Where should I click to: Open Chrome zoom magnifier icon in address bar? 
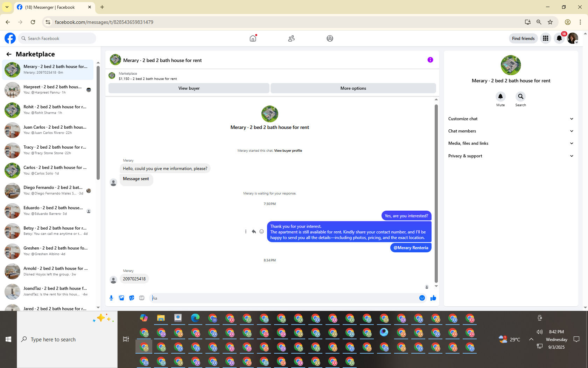[539, 22]
